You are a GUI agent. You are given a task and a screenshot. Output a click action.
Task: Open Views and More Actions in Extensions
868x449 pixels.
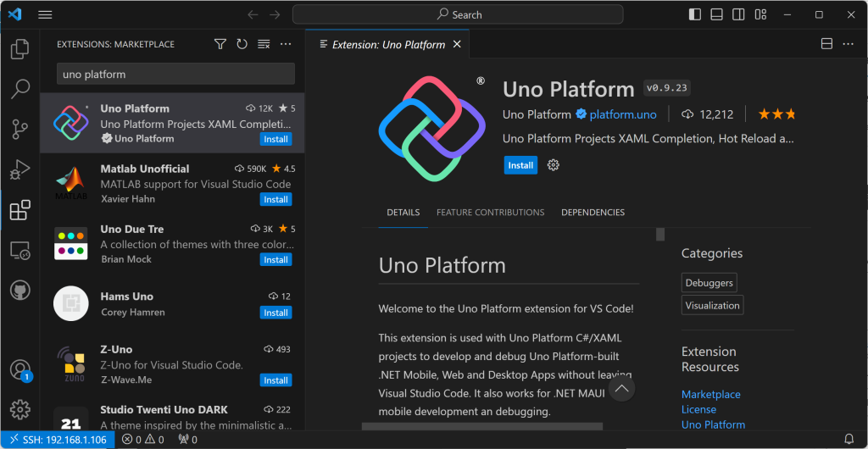click(x=286, y=44)
